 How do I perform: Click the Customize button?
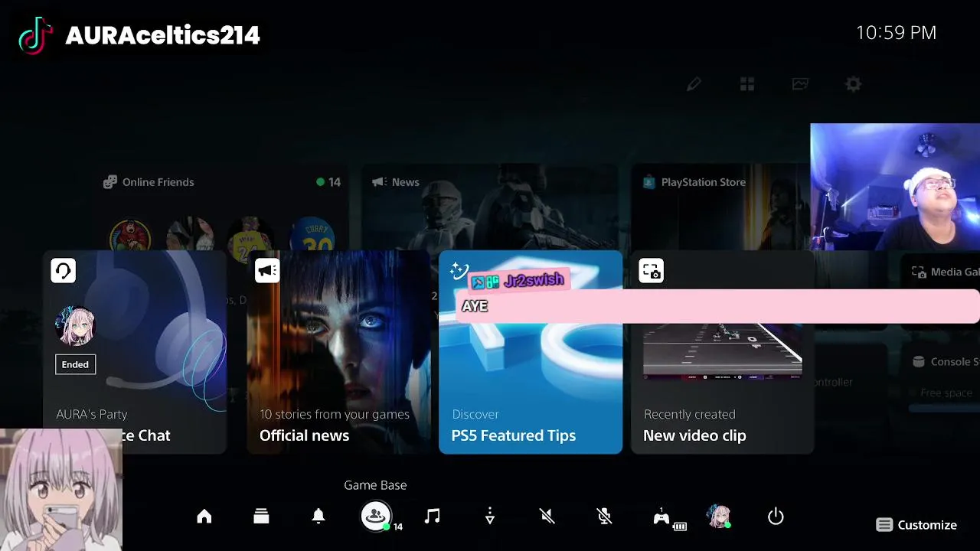[916, 525]
